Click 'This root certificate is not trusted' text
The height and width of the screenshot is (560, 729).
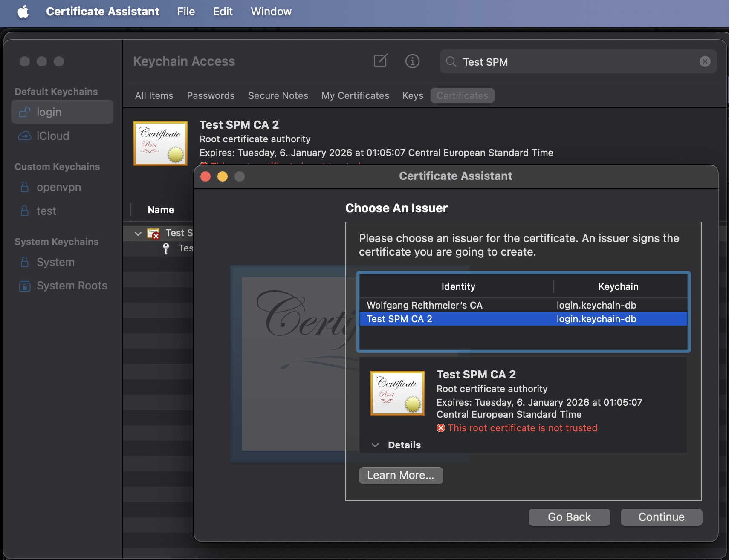coord(523,428)
